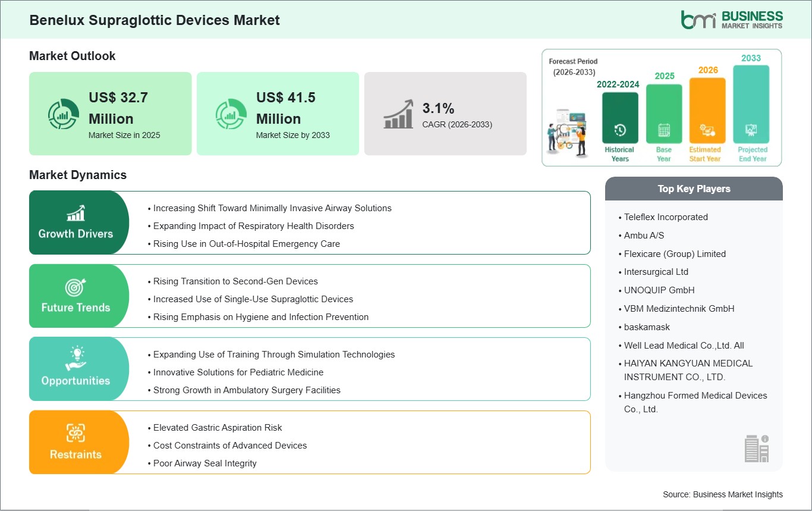Click the Market Size by 2033 card

[278, 114]
